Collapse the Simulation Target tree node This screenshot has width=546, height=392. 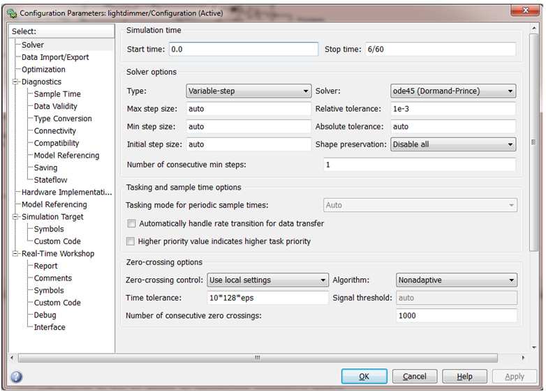(15, 217)
